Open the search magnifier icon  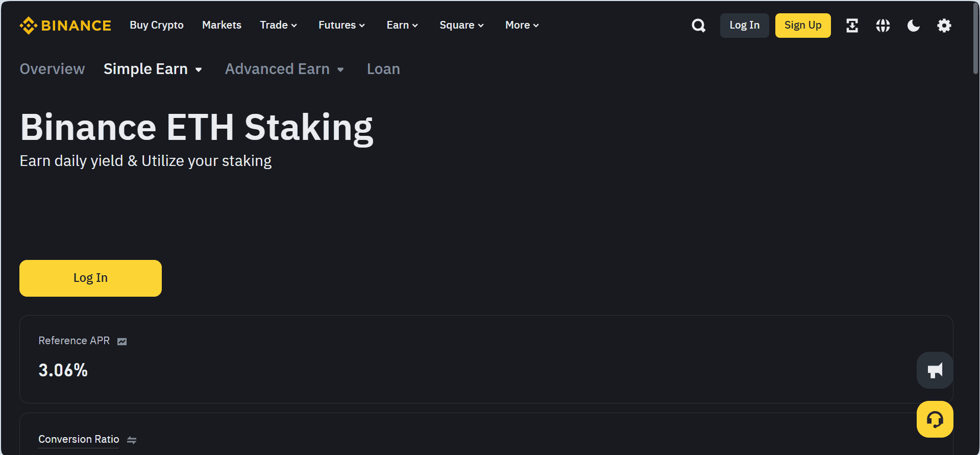click(x=699, y=26)
